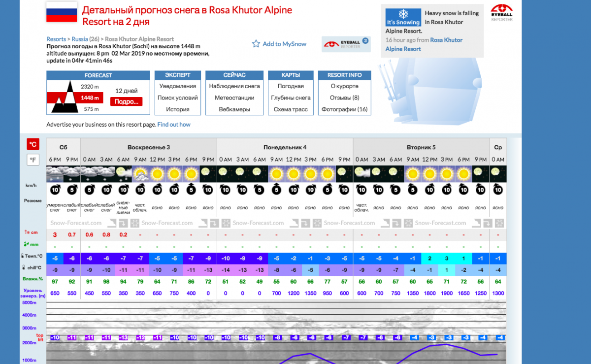Click the It's Snowing snowflake icon
This screenshot has height=364, width=591.
click(403, 14)
